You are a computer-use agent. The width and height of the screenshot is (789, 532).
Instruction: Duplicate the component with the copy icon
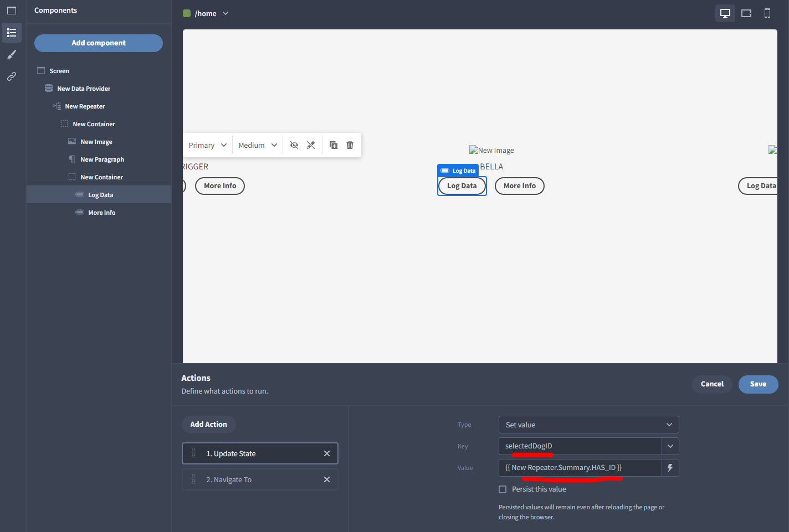(333, 144)
